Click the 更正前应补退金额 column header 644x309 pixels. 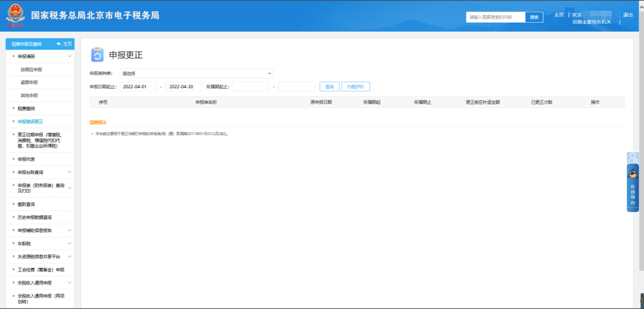(x=483, y=103)
